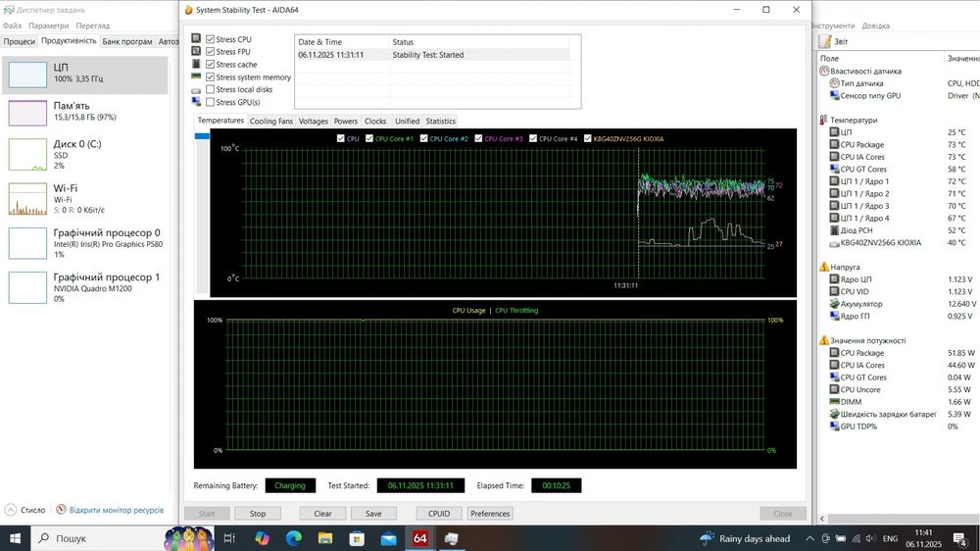Image resolution: width=980 pixels, height=551 pixels.
Task: Toggle CPU Core #1 graph checkbox
Action: [369, 138]
